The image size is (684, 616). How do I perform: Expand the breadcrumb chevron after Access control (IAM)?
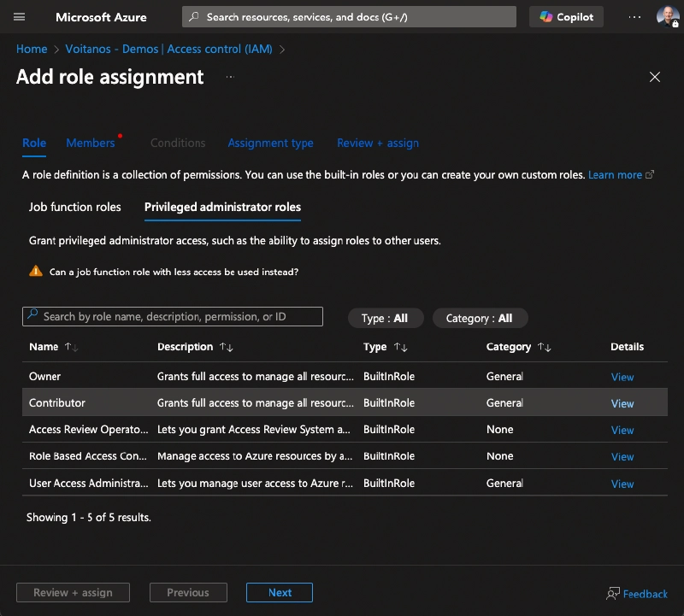282,49
